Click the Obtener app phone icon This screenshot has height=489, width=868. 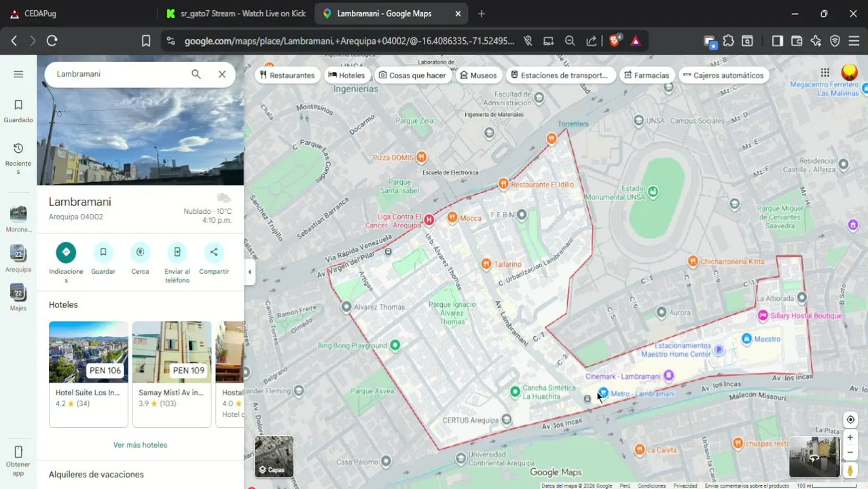18,452
